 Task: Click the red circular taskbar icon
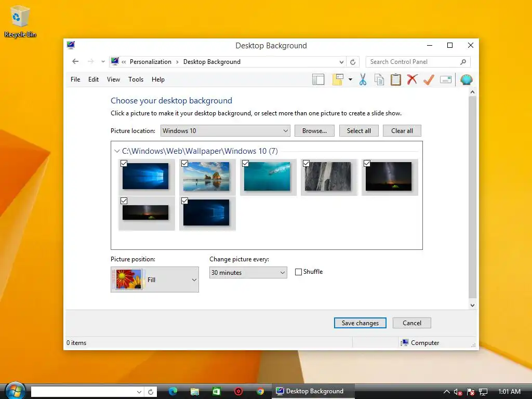tap(238, 391)
